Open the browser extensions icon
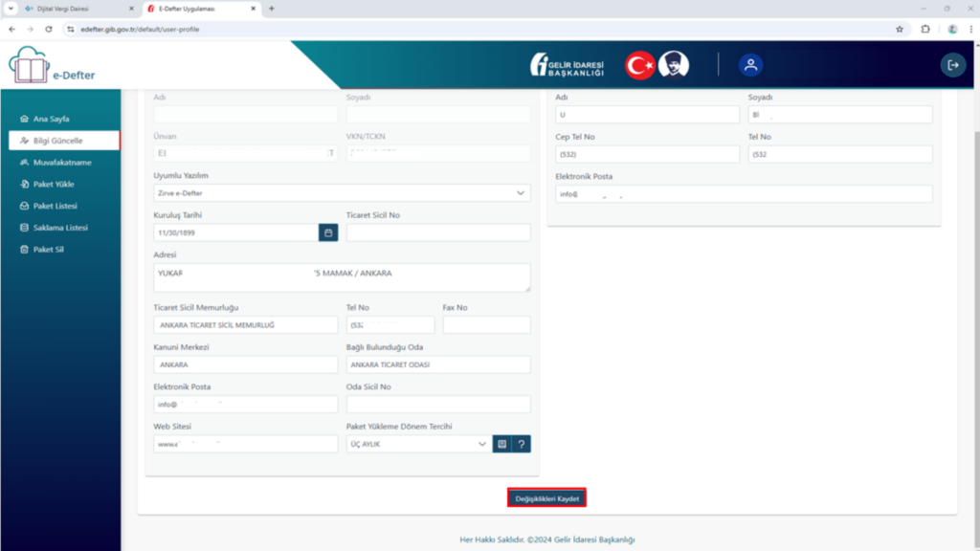Screen dimensions: 980x551 [x=925, y=30]
